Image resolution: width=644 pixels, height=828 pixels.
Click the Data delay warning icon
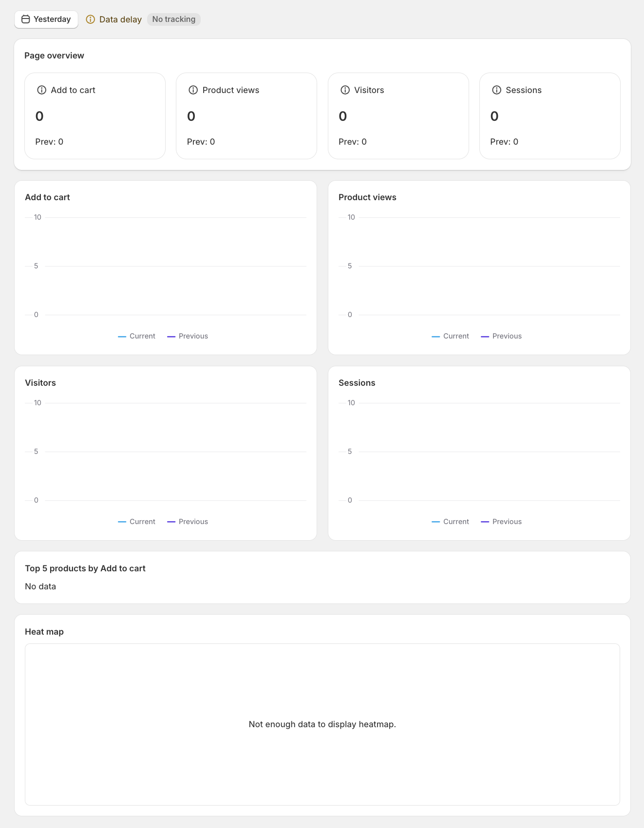(x=90, y=19)
